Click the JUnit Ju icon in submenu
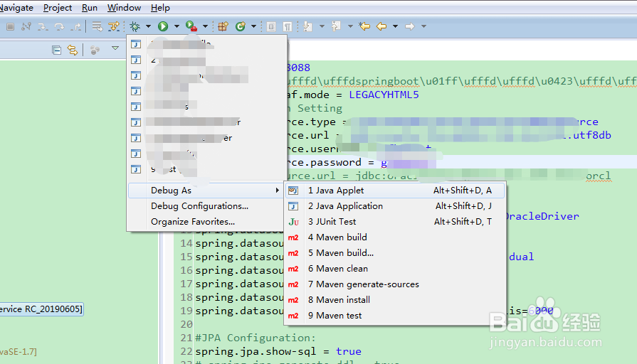 (293, 222)
